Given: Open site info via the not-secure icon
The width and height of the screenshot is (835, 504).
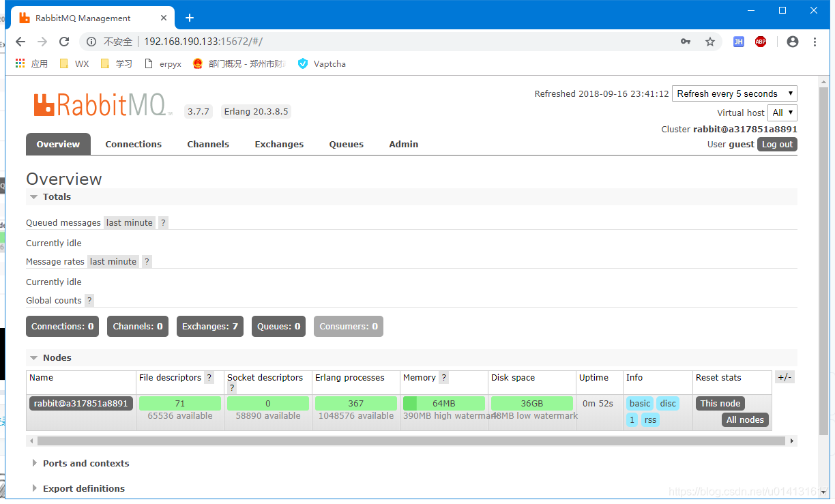Looking at the screenshot, I should click(x=92, y=42).
